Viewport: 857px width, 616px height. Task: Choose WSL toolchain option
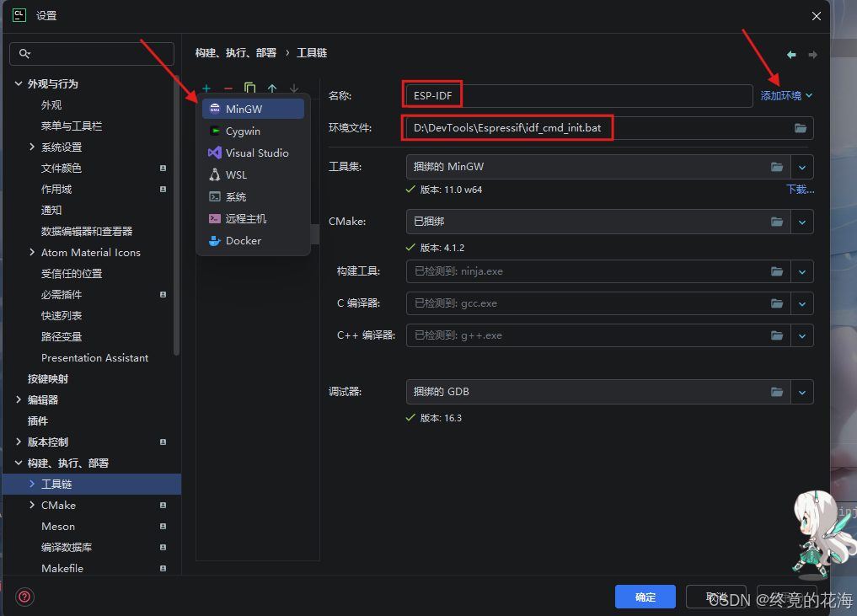coord(253,175)
